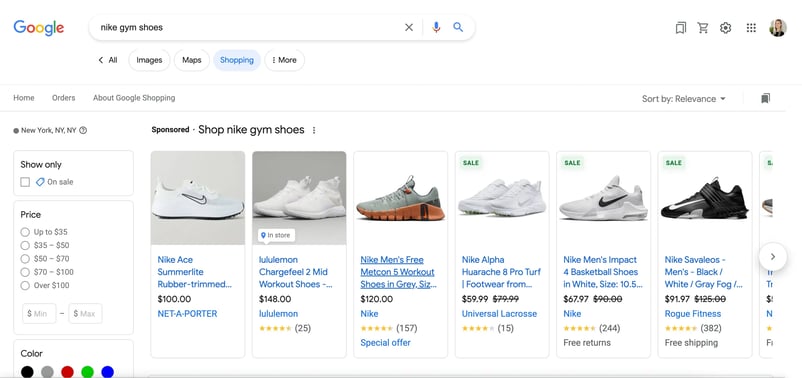Viewport: 802px width, 378px height.
Task: Select the $35 – $50 price option
Action: click(25, 246)
